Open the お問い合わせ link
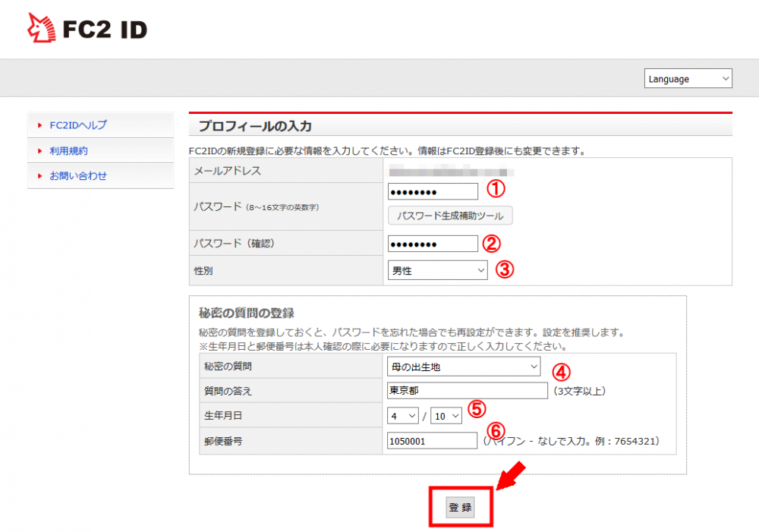Image resolution: width=759 pixels, height=532 pixels. click(78, 176)
